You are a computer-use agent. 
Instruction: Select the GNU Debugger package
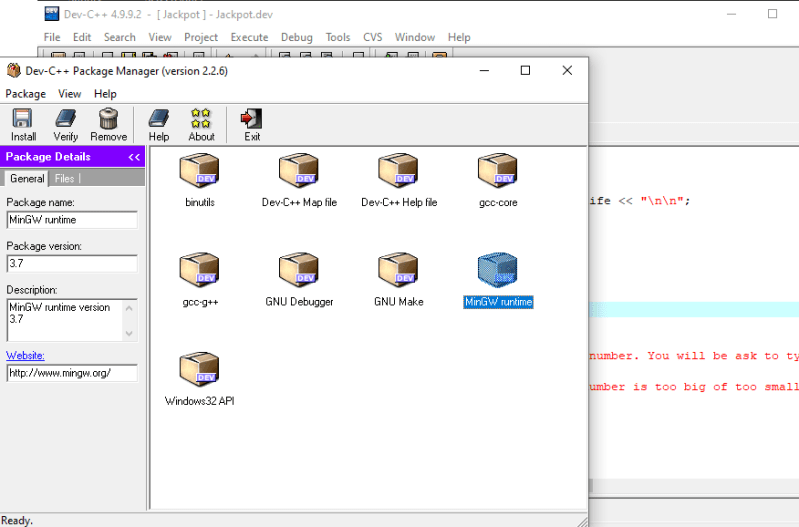299,280
